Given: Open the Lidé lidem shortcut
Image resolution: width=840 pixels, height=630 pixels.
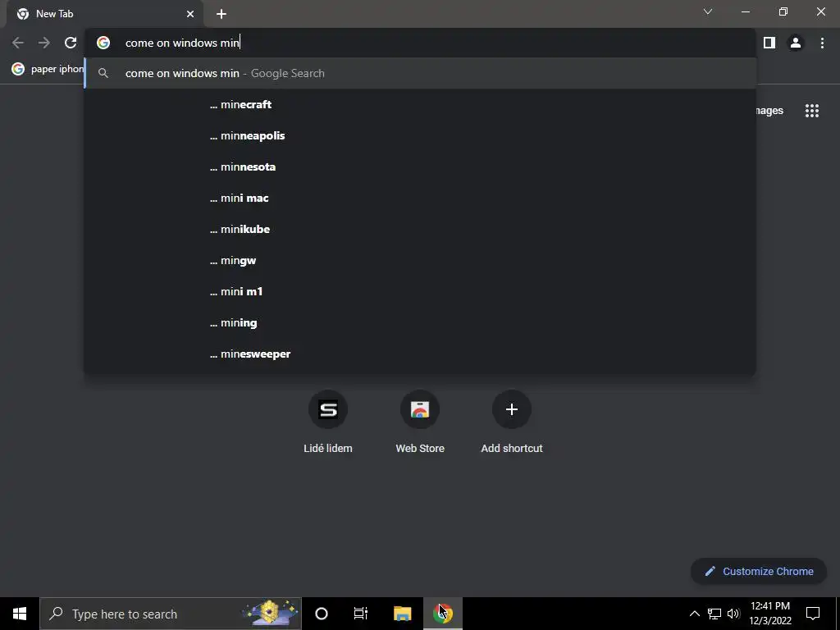Looking at the screenshot, I should tap(328, 422).
